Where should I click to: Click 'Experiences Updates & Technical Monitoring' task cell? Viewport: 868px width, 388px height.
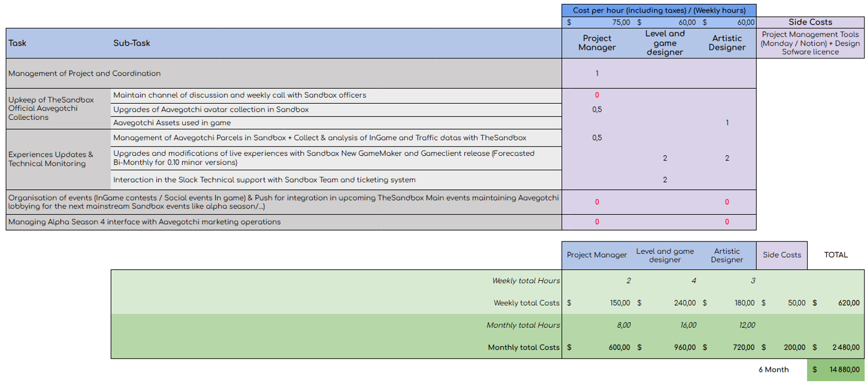[58, 159]
